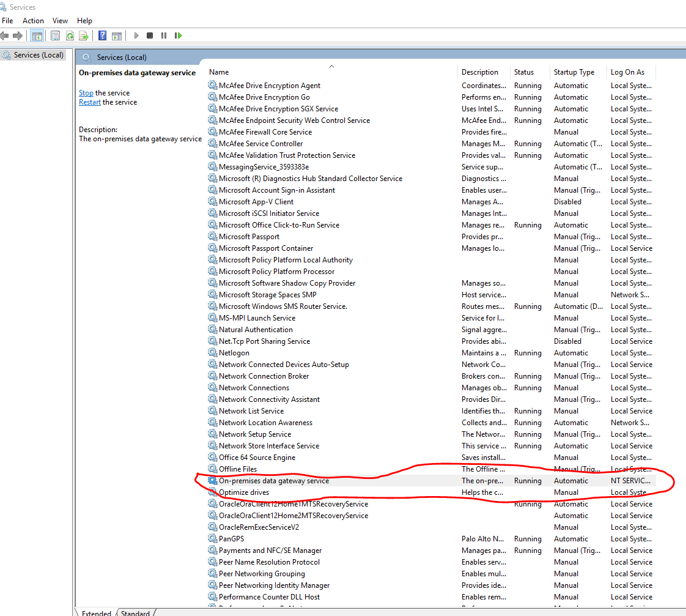Open the Properties toolbar icon
Screen dimensions: 686x616
(x=55, y=36)
